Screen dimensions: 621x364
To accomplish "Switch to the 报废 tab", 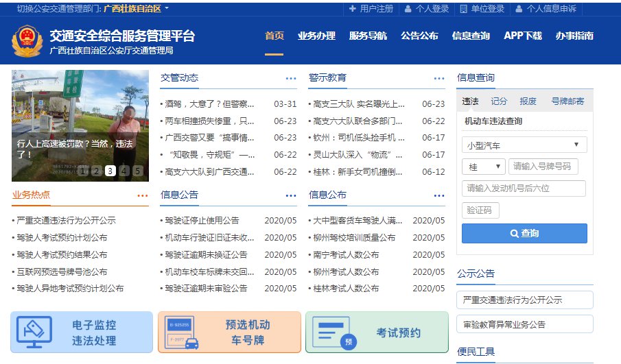I will 528,101.
